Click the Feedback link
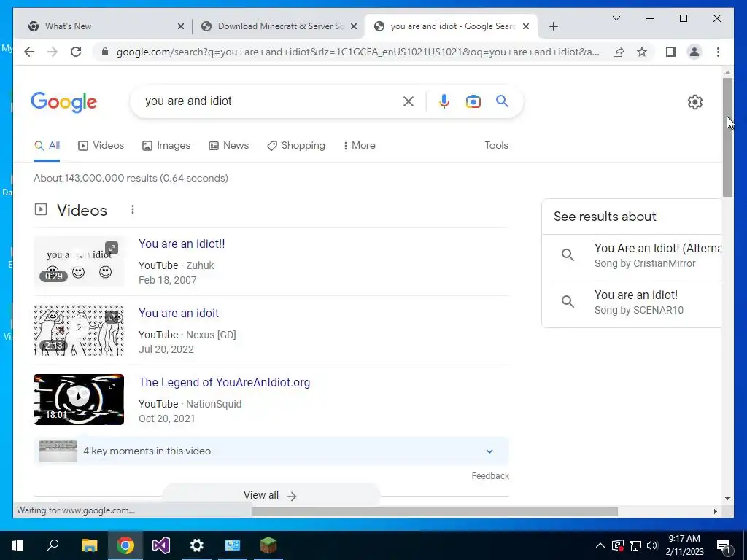747x560 pixels. (x=490, y=475)
